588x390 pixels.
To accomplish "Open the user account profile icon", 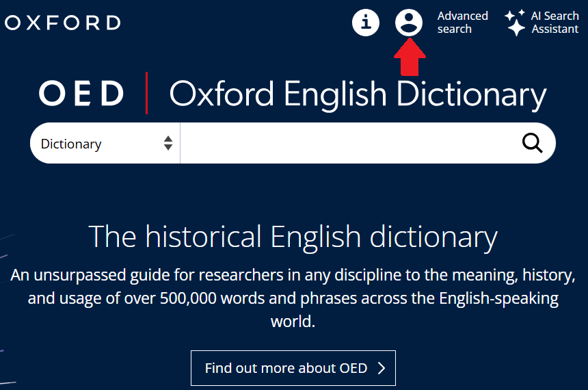I will point(409,23).
